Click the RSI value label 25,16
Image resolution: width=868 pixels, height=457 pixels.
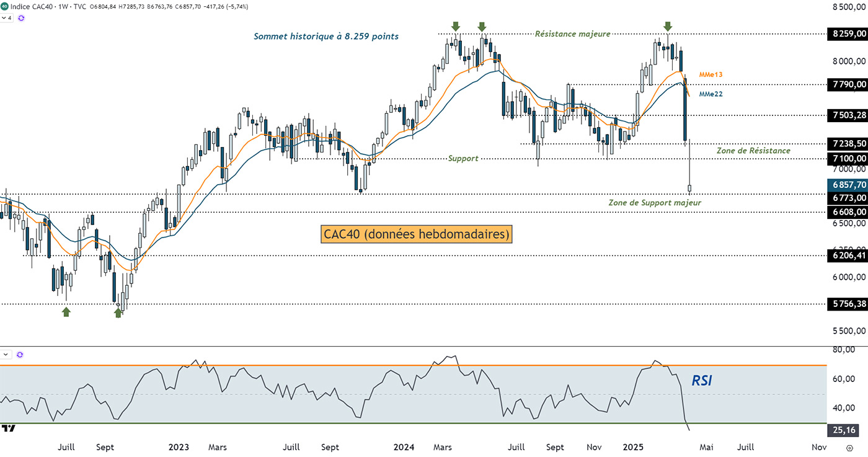tap(847, 429)
